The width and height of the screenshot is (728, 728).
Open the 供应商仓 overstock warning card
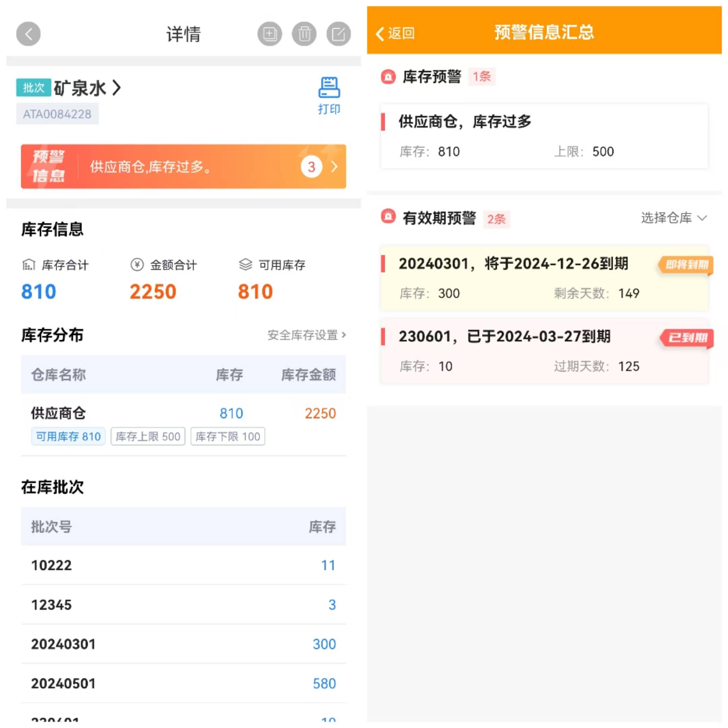point(544,136)
